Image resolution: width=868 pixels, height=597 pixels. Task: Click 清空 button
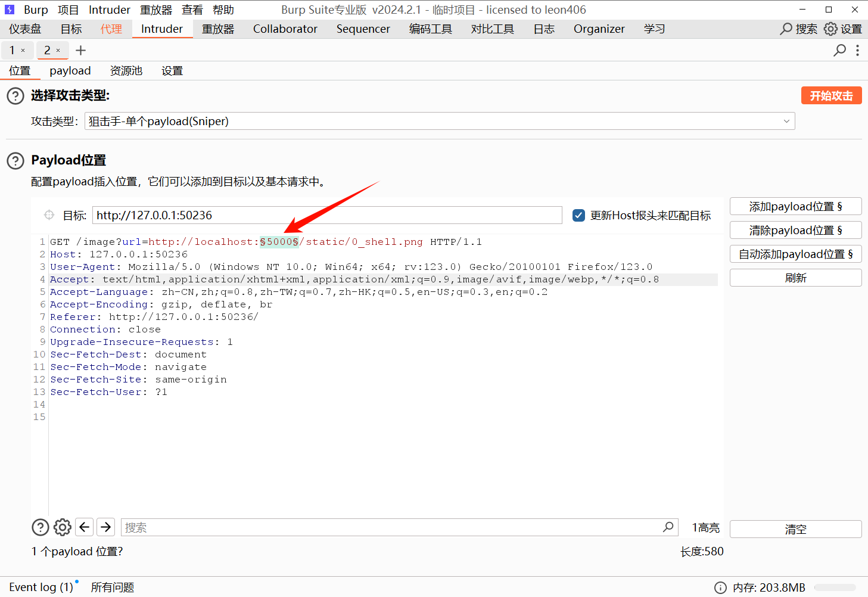(796, 529)
